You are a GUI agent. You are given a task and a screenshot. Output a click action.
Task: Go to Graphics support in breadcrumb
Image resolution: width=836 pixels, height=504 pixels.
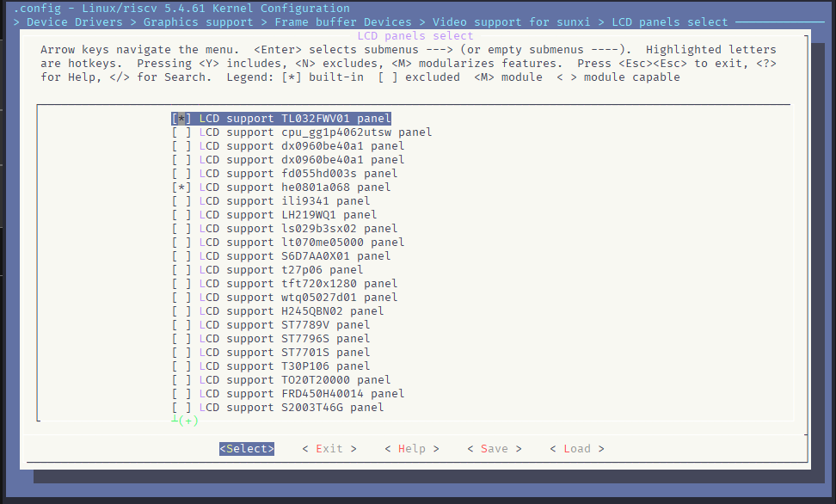[x=198, y=22]
